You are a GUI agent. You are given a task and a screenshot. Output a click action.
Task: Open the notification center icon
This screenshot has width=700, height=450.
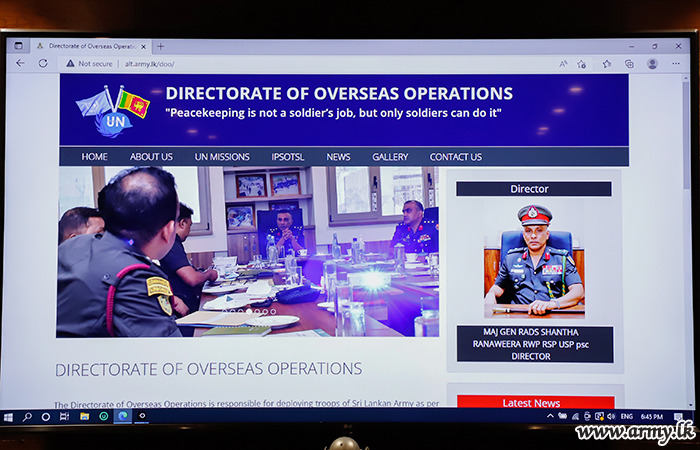[x=678, y=417]
